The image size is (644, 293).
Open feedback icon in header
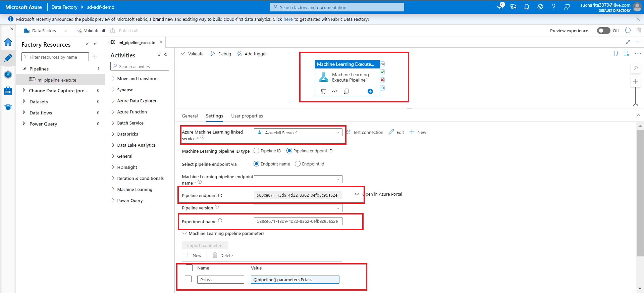click(x=567, y=7)
